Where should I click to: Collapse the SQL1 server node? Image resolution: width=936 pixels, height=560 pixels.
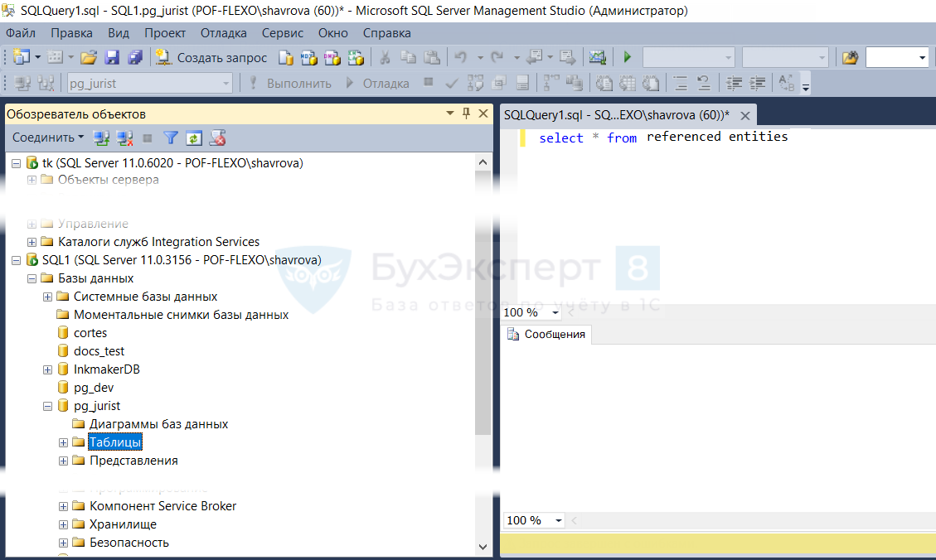tap(16, 261)
